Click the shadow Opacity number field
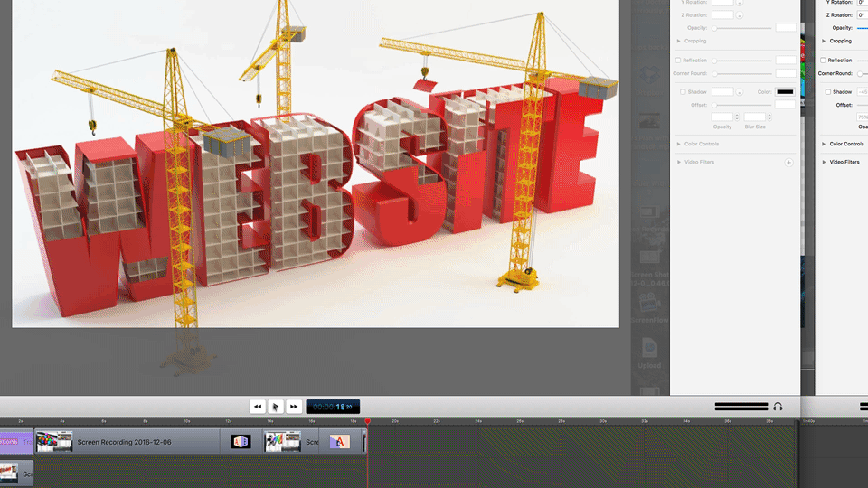Image resolution: width=868 pixels, height=488 pixels. coord(722,117)
